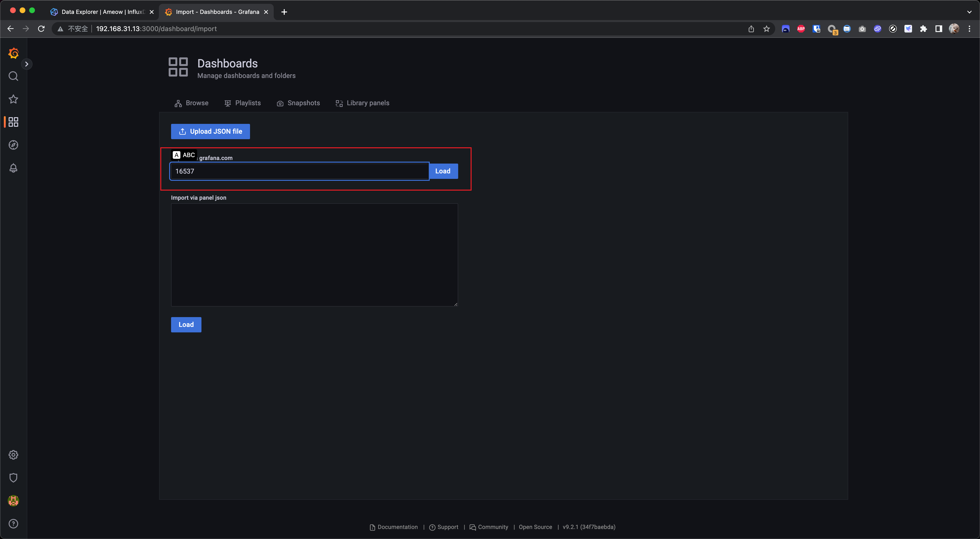Click Upload JSON file button
Viewport: 980px width, 539px height.
coord(210,132)
